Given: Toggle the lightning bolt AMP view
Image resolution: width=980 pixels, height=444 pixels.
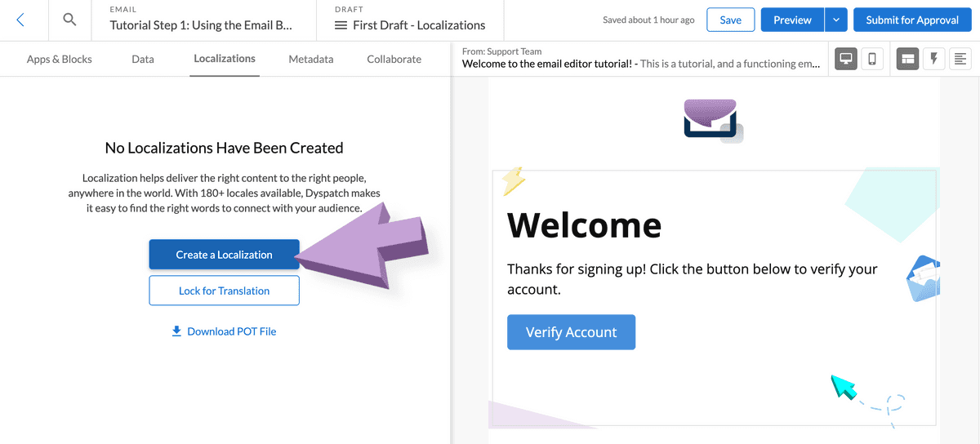Looking at the screenshot, I should coord(933,59).
